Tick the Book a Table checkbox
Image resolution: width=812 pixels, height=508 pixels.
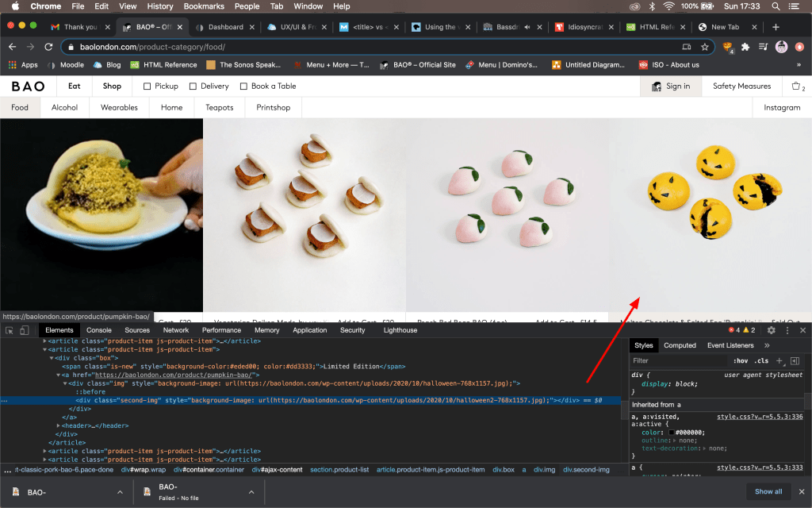244,86
